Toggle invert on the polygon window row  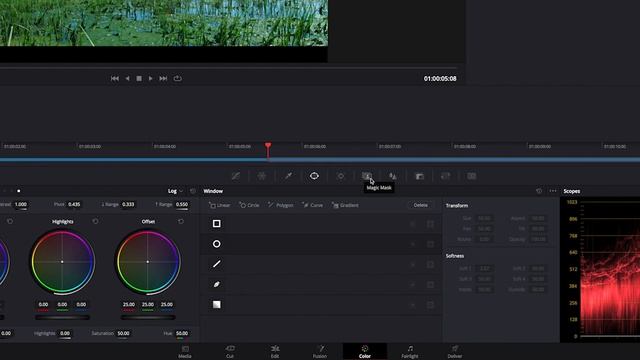click(413, 264)
